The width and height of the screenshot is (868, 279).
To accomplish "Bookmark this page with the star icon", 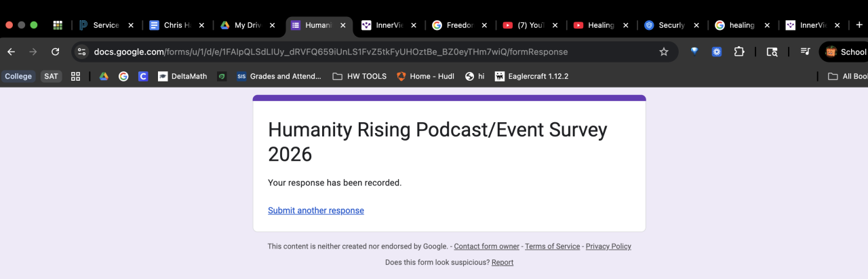I will 664,52.
